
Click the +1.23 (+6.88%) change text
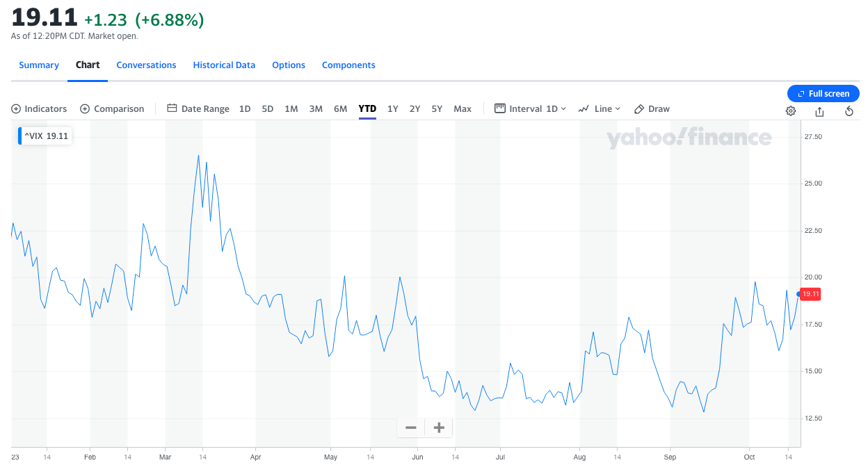coord(144,20)
